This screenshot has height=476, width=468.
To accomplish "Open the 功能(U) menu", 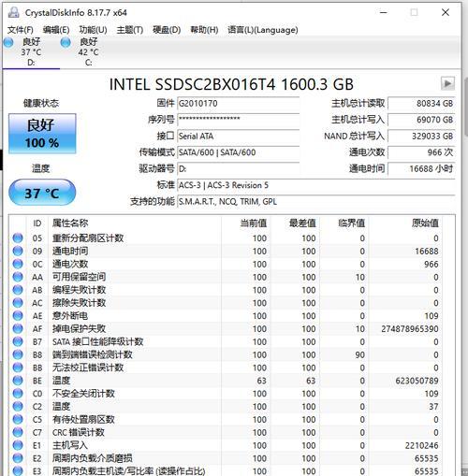I will pyautogui.click(x=93, y=30).
